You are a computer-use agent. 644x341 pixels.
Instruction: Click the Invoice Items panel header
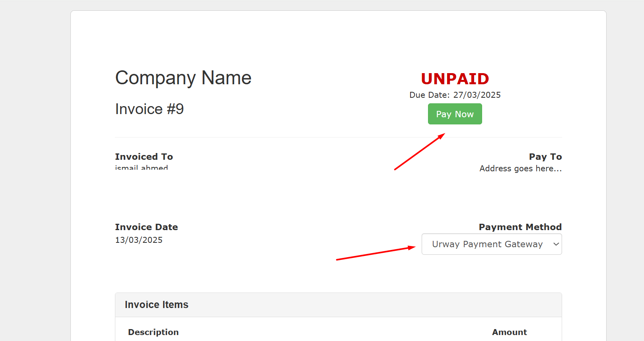[339, 305]
